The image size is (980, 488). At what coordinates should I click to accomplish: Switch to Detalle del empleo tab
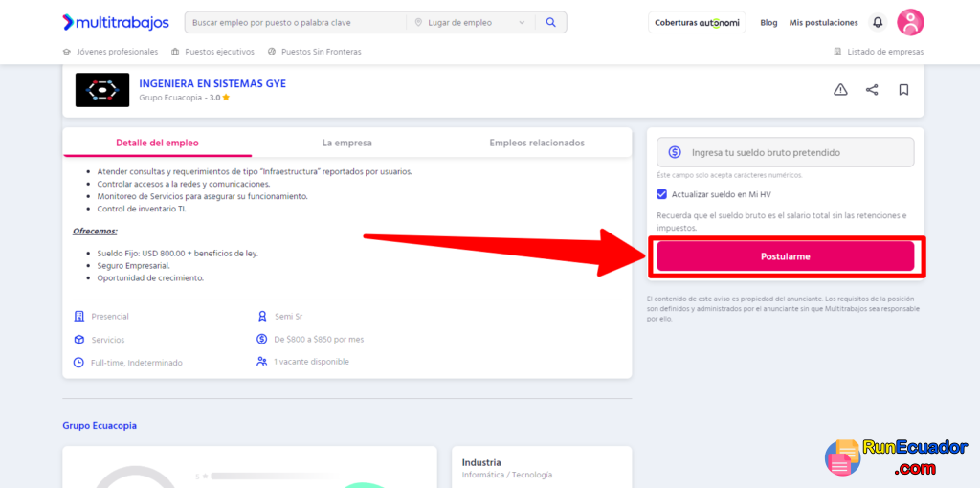tap(158, 143)
